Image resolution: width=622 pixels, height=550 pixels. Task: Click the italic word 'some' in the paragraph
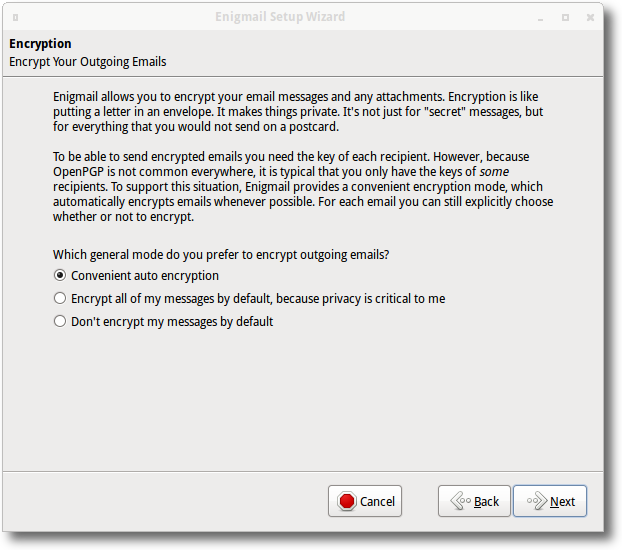click(x=494, y=172)
